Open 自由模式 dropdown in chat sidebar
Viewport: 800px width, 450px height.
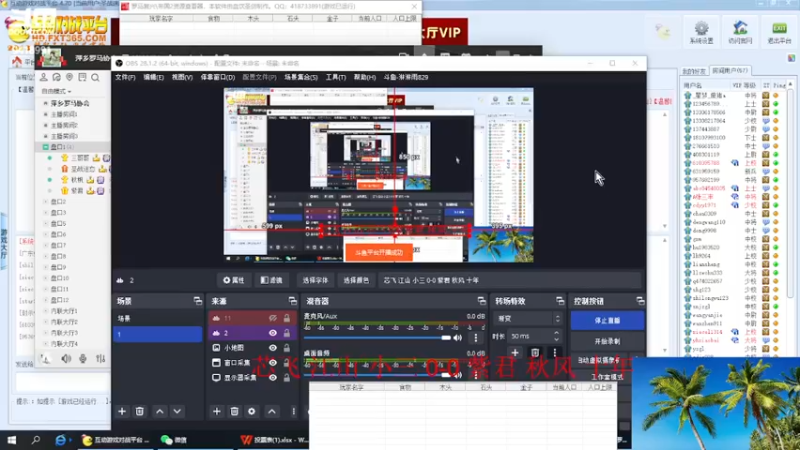(56, 91)
